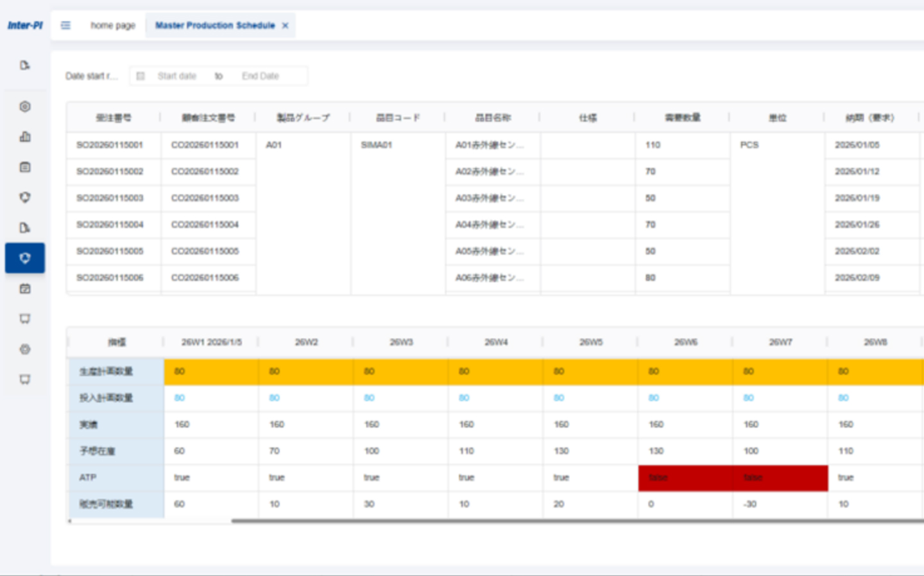Open the list document sidebar icon
This screenshot has width=924, height=576.
[25, 167]
